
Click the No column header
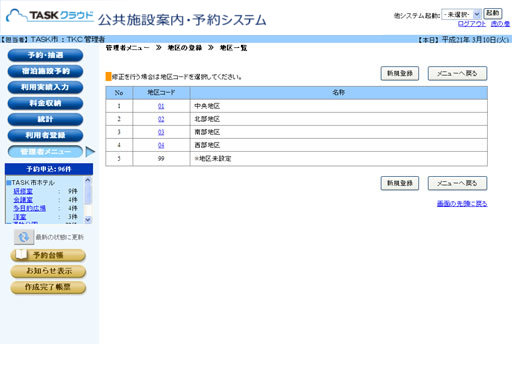[119, 93]
